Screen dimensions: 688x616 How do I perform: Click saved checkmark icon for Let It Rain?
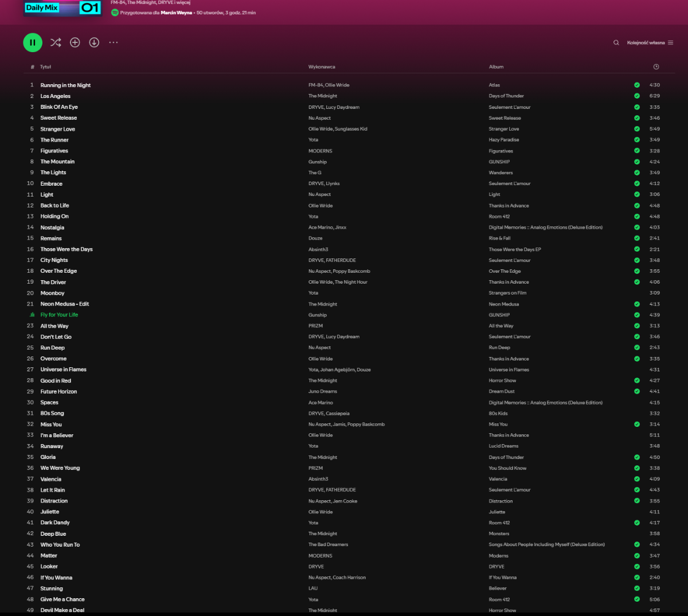point(637,490)
